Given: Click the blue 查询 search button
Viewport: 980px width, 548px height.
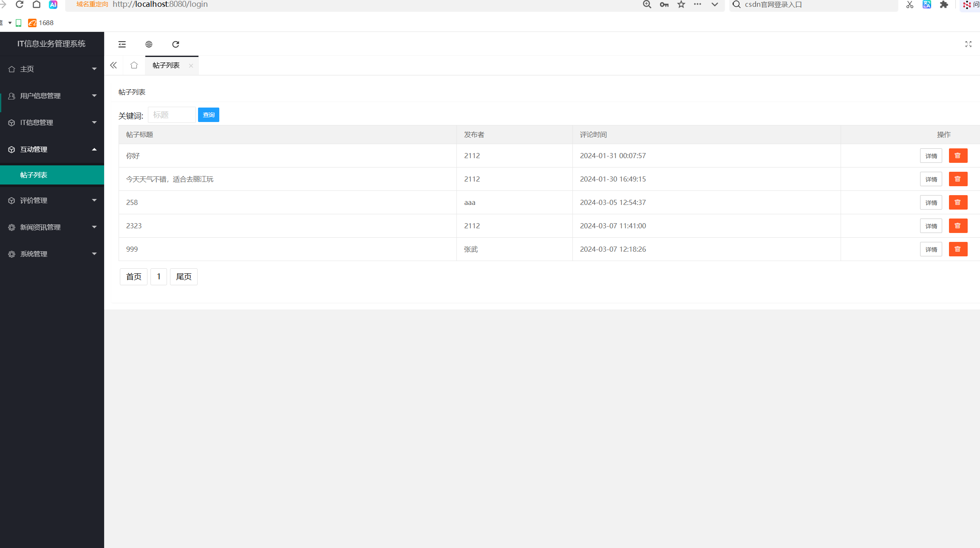Looking at the screenshot, I should [209, 115].
